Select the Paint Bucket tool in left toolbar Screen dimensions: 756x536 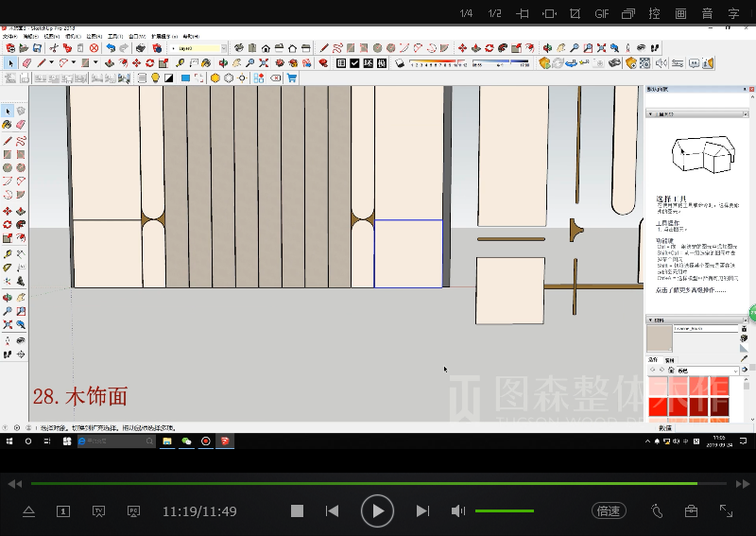[x=8, y=124]
